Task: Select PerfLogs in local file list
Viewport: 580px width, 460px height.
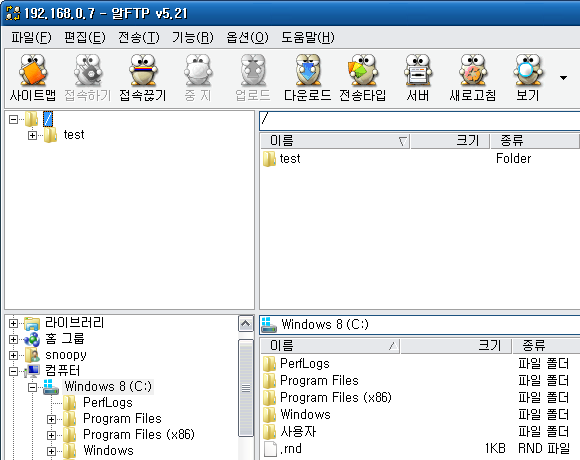Action: click(x=305, y=364)
